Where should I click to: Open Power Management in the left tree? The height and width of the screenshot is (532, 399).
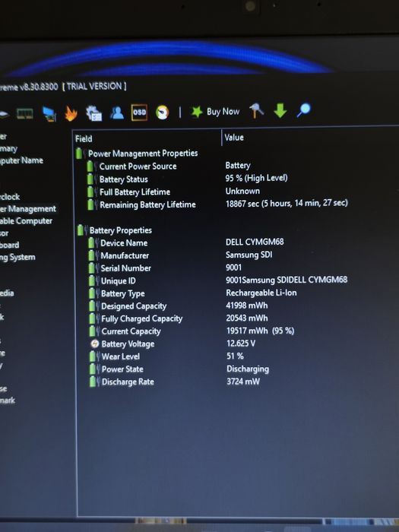tap(28, 209)
